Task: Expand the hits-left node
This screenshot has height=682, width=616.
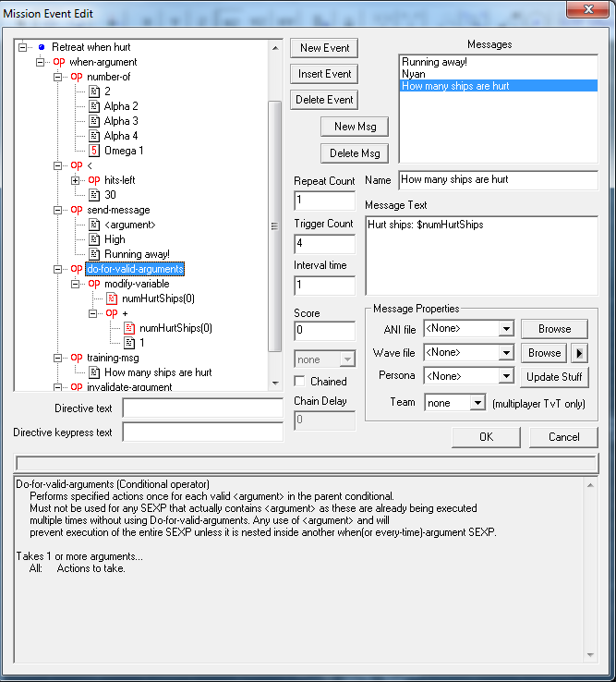Action: [76, 180]
